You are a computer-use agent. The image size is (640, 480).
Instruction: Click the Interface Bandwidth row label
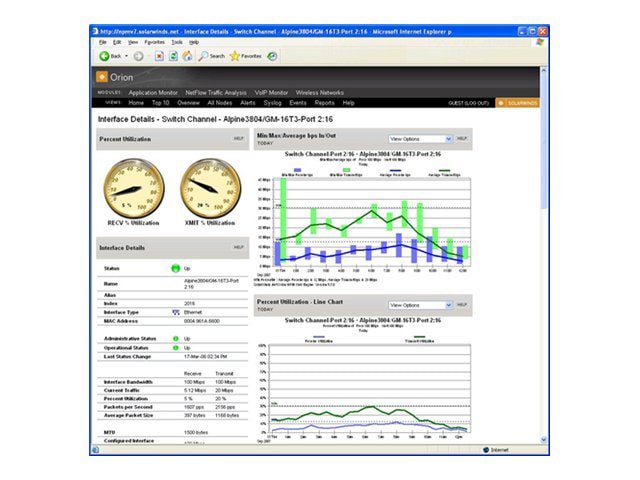point(128,382)
